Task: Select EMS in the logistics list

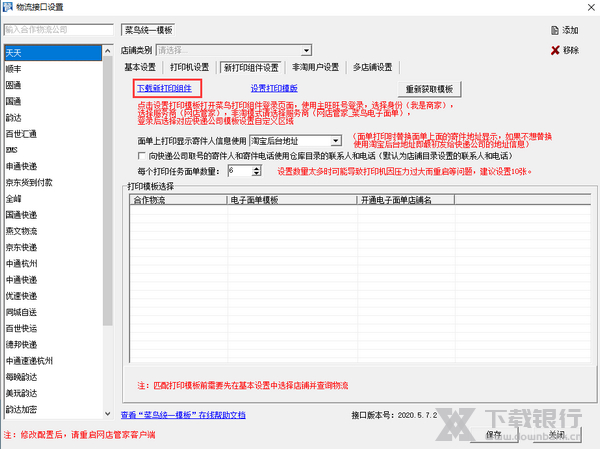Action: coord(53,150)
